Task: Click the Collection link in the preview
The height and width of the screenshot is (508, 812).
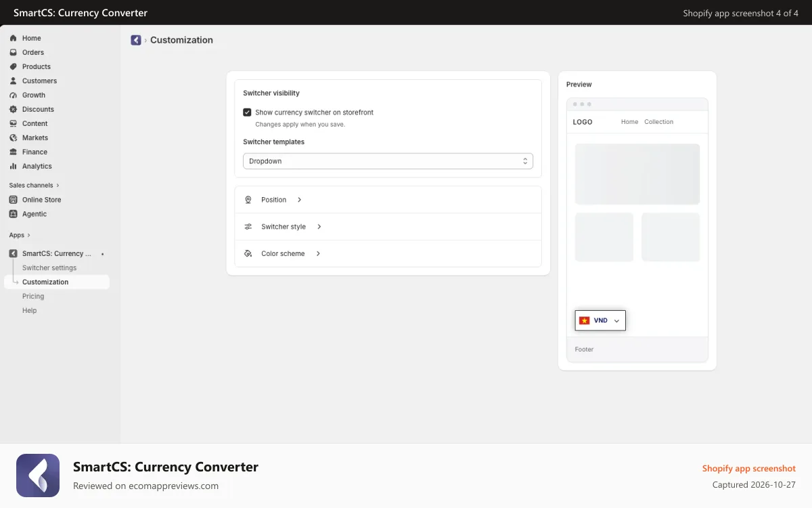Action: (658, 122)
